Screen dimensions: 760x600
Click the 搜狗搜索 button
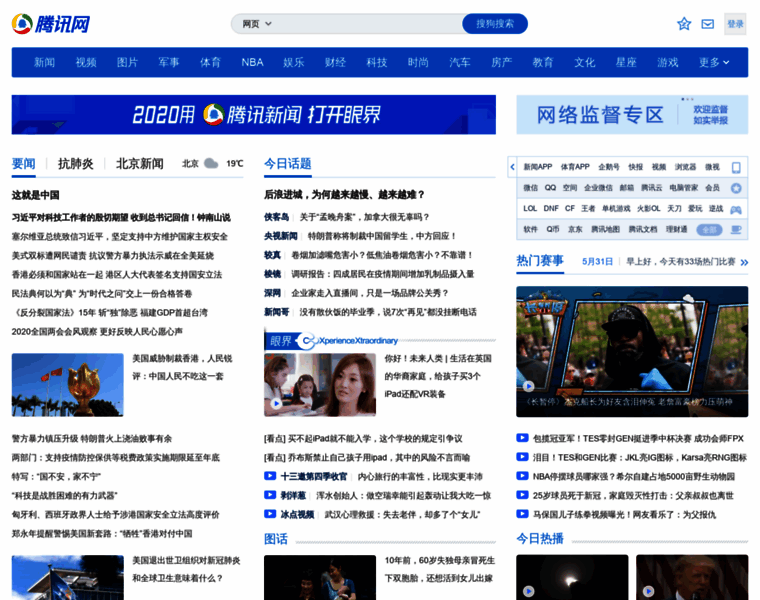click(x=495, y=24)
